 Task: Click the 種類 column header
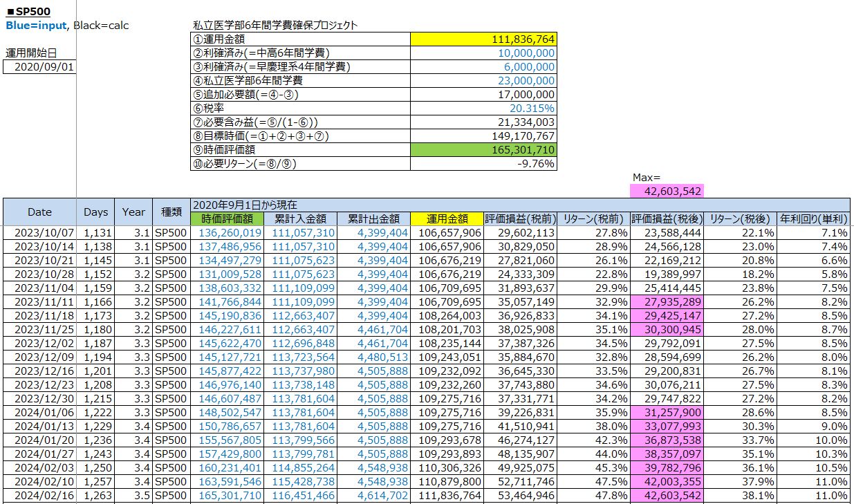click(171, 212)
